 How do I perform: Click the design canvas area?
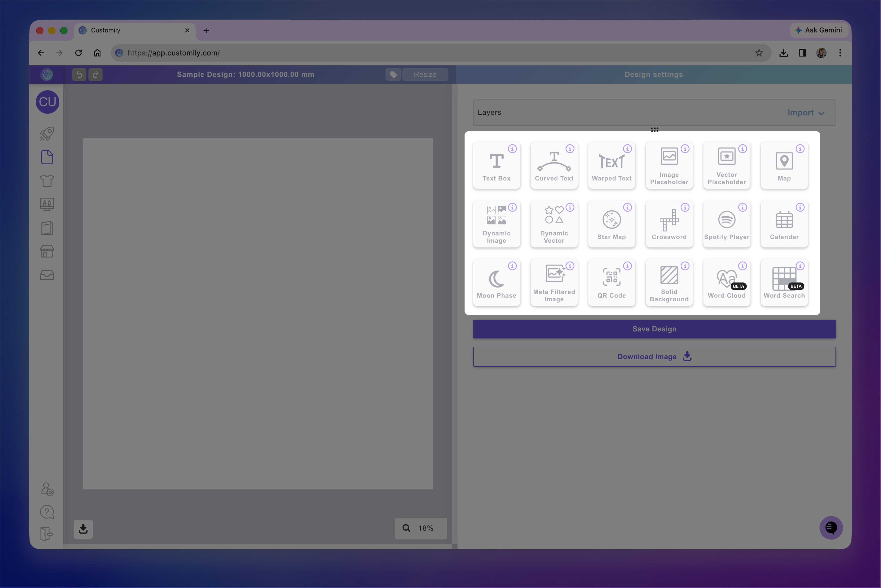pyautogui.click(x=258, y=314)
